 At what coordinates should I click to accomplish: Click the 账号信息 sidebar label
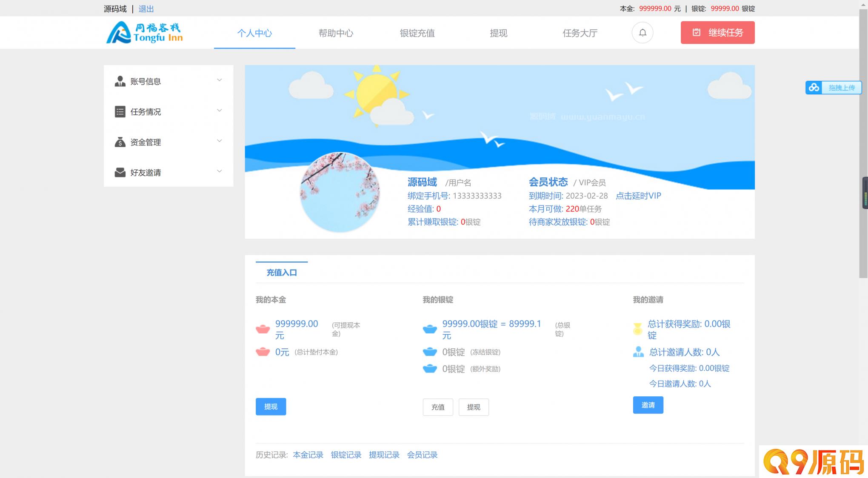(146, 81)
